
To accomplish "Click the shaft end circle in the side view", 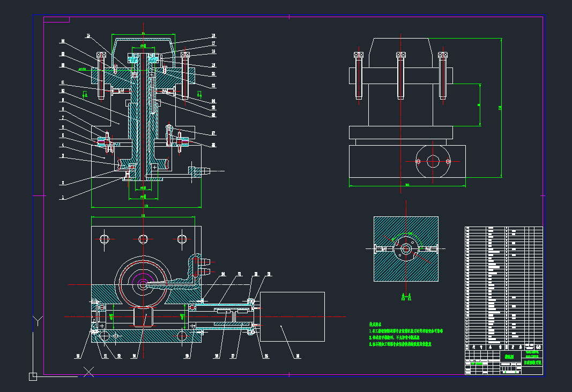I will point(433,161).
